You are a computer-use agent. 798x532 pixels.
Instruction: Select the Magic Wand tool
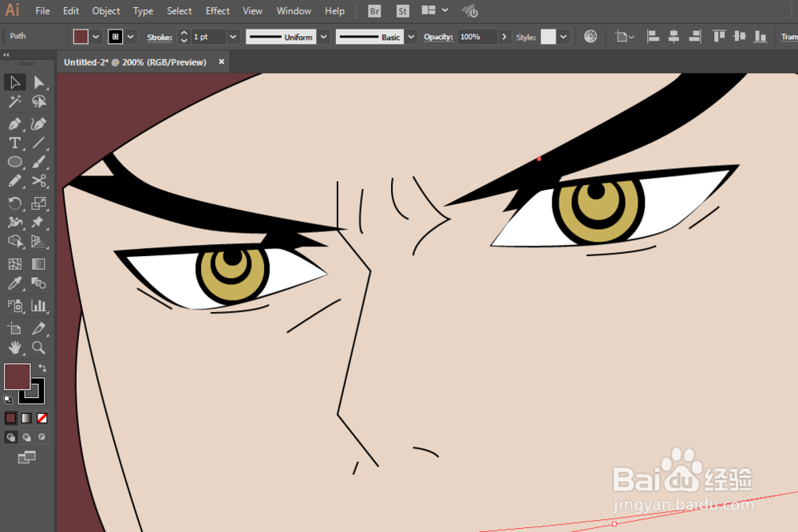coord(14,102)
